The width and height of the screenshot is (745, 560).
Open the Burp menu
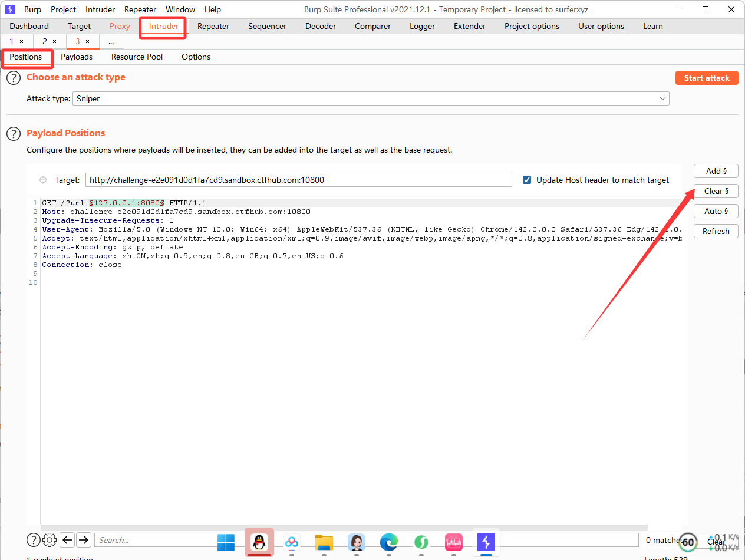coord(32,9)
